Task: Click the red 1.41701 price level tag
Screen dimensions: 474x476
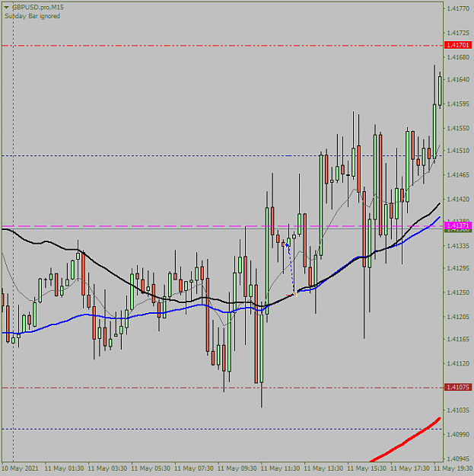Action: 458,45
